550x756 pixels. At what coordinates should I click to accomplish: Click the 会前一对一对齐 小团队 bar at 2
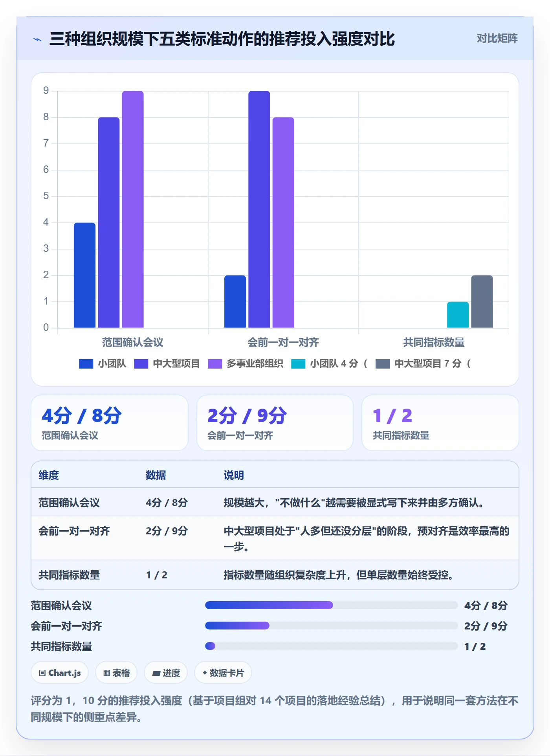click(235, 301)
